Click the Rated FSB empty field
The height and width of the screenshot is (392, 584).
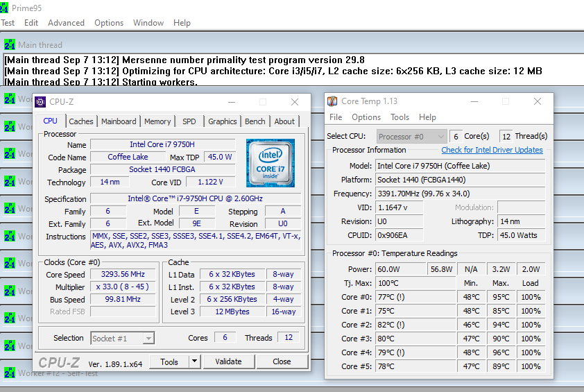point(123,312)
